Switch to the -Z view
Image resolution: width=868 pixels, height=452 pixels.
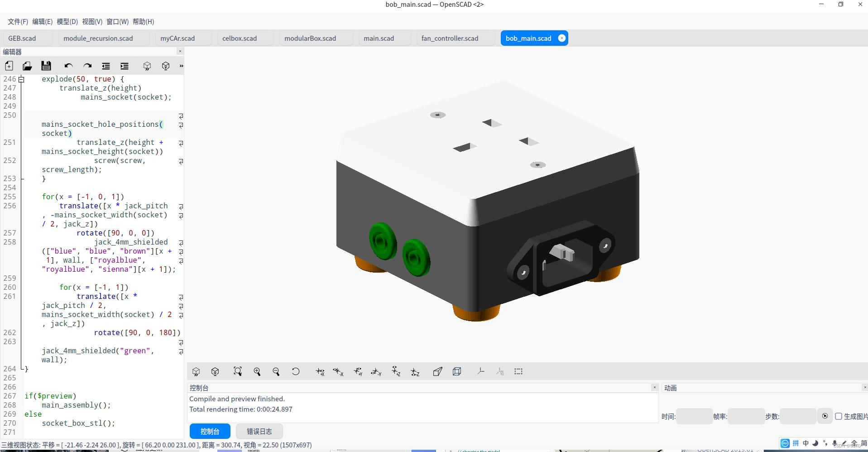415,371
